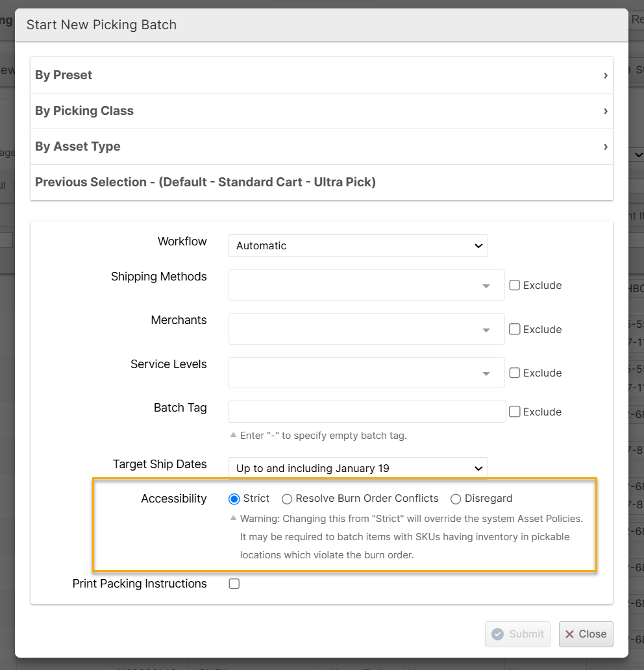
Task: Expand the By Picking Class chevron
Action: point(605,111)
